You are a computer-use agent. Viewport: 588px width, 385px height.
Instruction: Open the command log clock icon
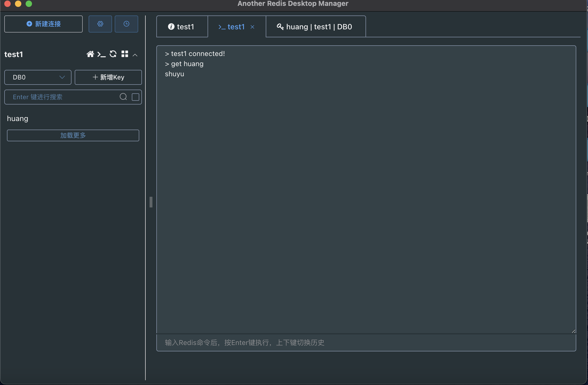[126, 24]
